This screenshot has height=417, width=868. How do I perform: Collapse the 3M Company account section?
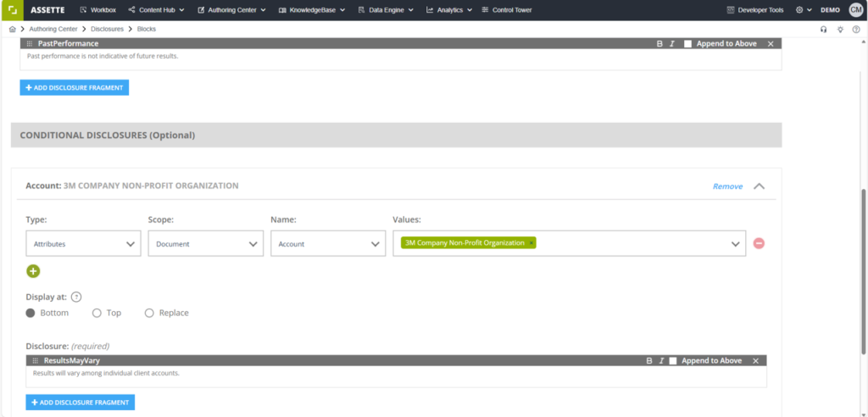759,186
